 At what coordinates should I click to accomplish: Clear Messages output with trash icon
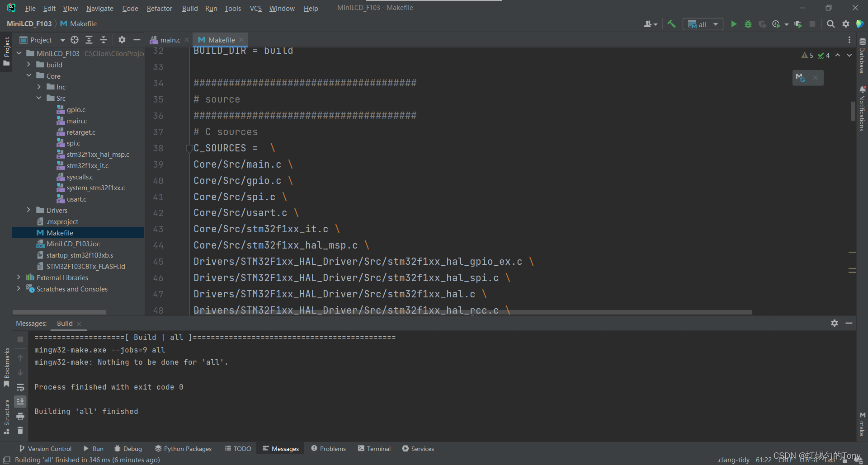[x=20, y=431]
